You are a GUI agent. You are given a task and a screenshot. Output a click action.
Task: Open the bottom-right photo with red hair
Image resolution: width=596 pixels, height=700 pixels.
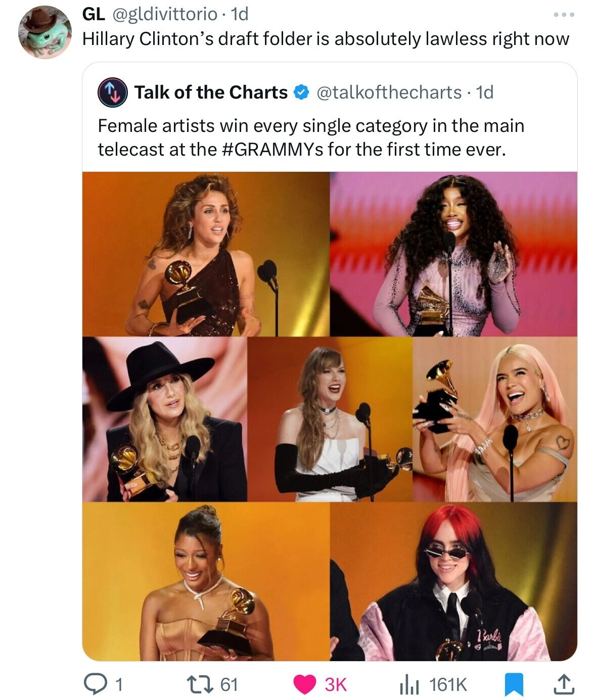coord(453,582)
